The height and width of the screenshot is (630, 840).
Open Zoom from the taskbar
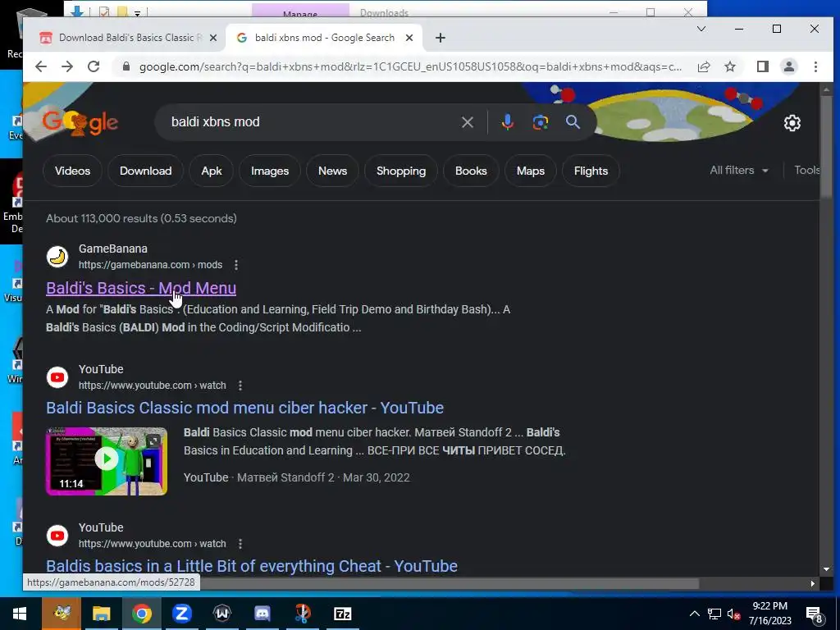coord(181,614)
